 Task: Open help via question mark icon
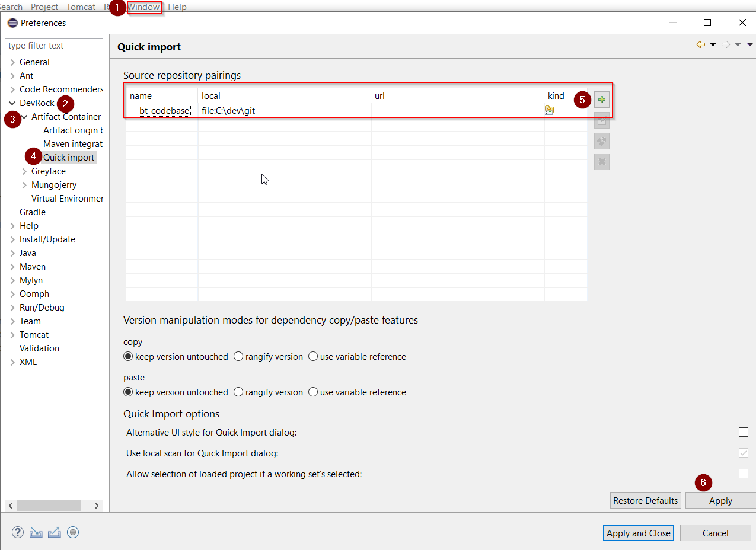click(18, 532)
